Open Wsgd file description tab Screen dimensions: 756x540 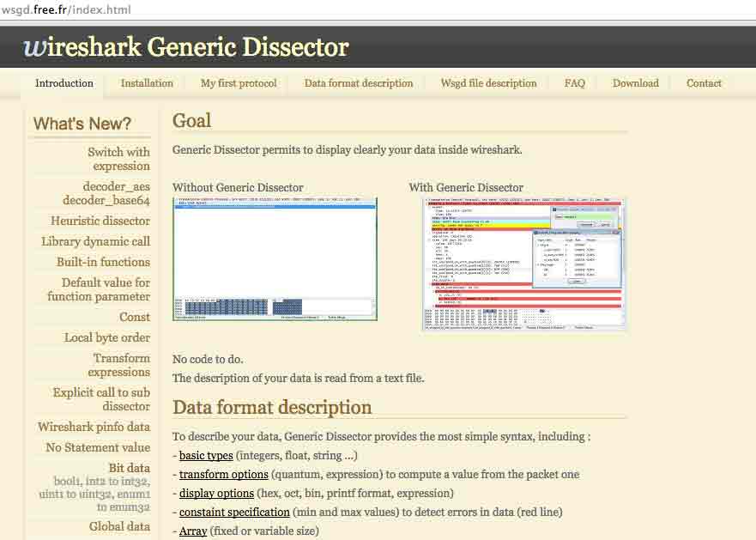pos(488,83)
